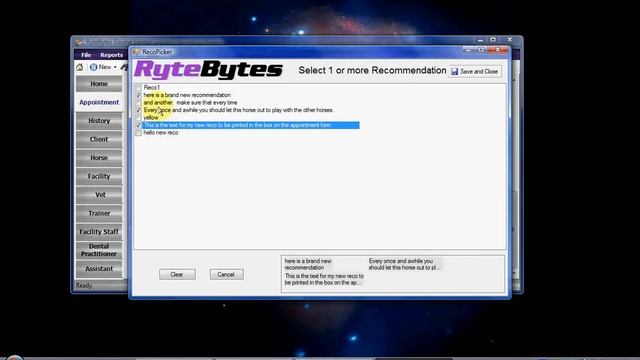Go to Home in sidebar
This screenshot has height=360, width=640.
[99, 84]
